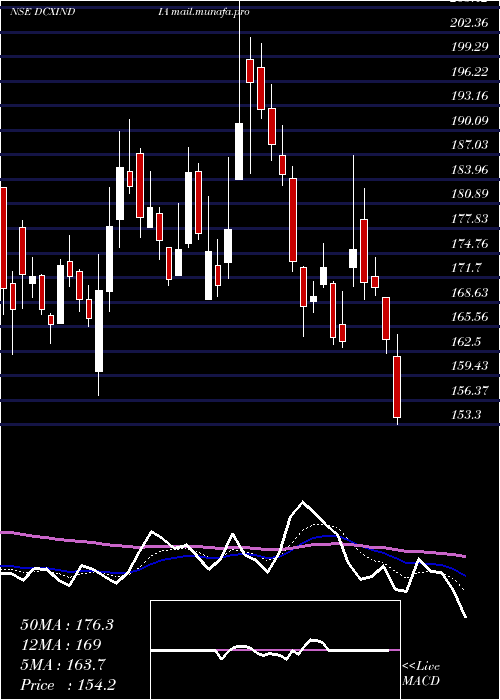
Task: Click the 202.36 price axis label
Action: [x=469, y=23]
